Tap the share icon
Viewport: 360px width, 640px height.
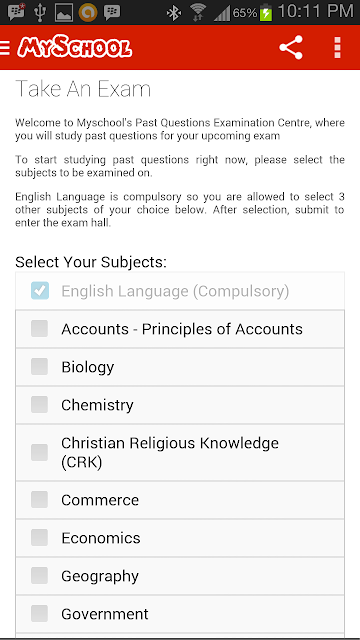click(291, 47)
